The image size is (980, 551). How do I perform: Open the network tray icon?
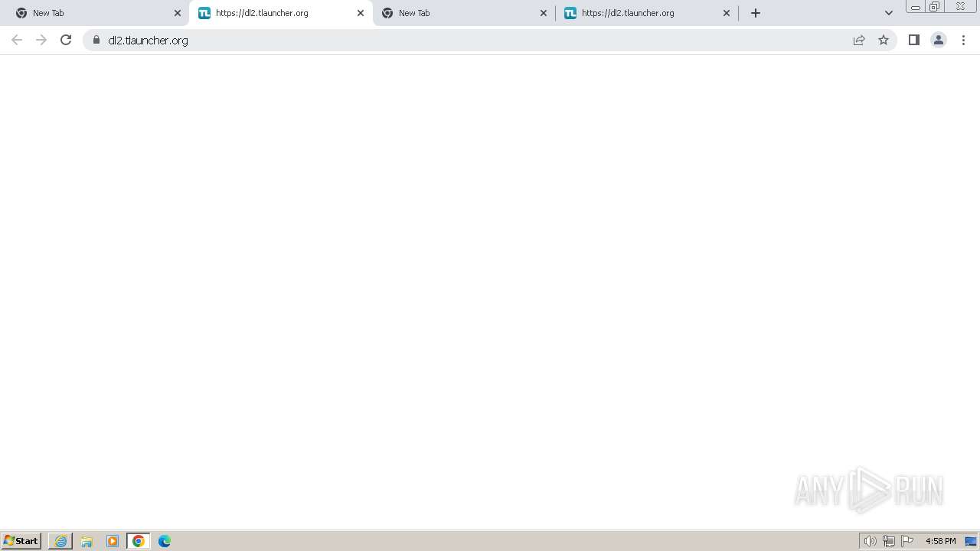click(x=889, y=541)
